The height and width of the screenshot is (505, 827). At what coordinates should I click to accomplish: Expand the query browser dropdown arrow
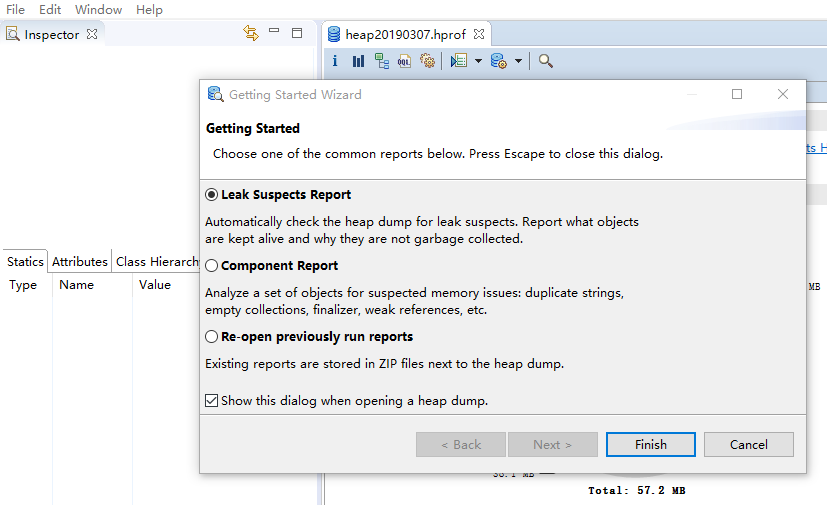click(518, 61)
